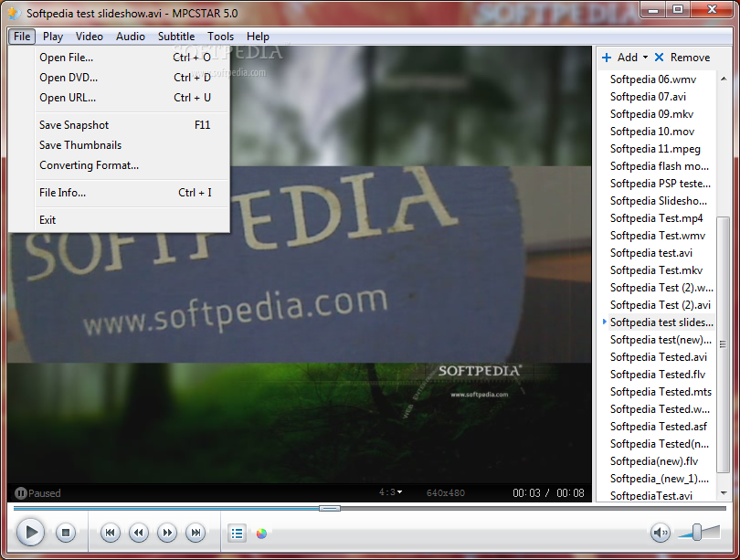Screen dimensions: 740x560
Task: Start playback with the Play button
Action: [31, 533]
